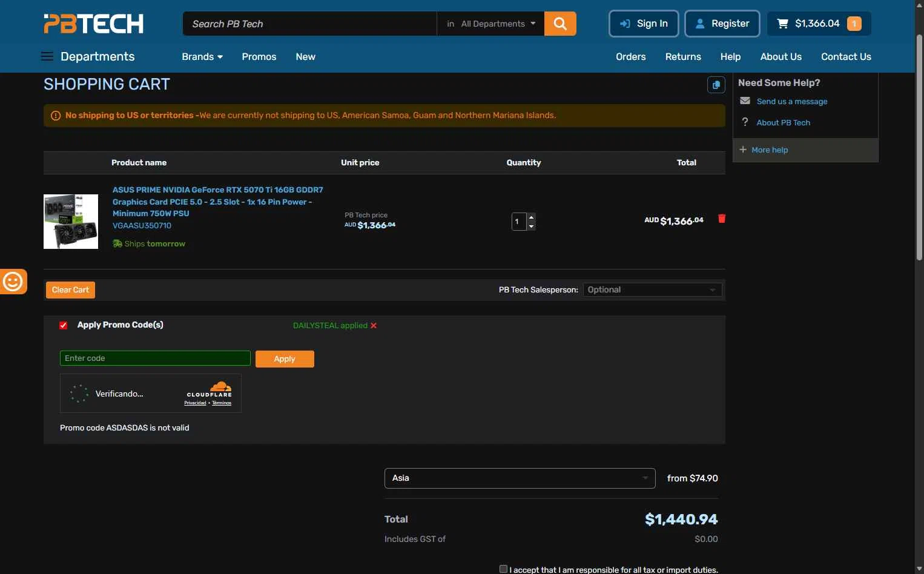Viewport: 924px width, 574px height.
Task: Open the feedback smiley face widget
Action: [x=13, y=282]
